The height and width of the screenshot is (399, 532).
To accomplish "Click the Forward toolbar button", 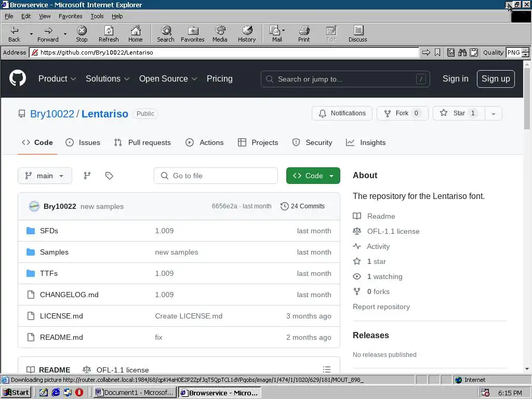I will [x=48, y=34].
